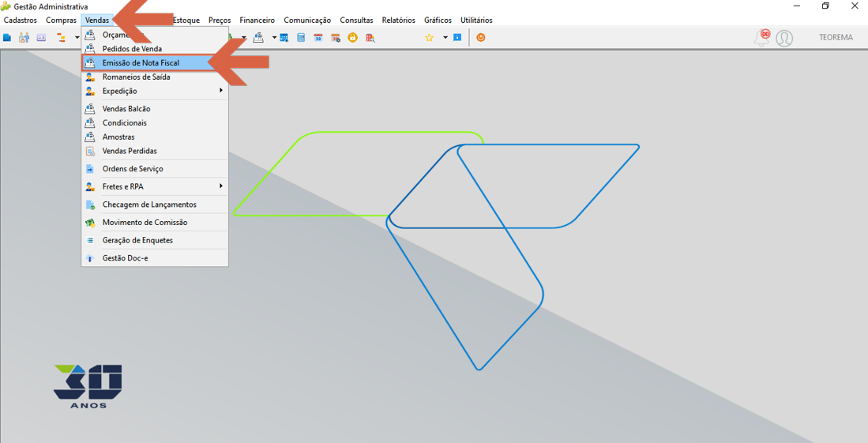
Task: Click the orange padlock toolbar icon
Action: pyautogui.click(x=352, y=38)
